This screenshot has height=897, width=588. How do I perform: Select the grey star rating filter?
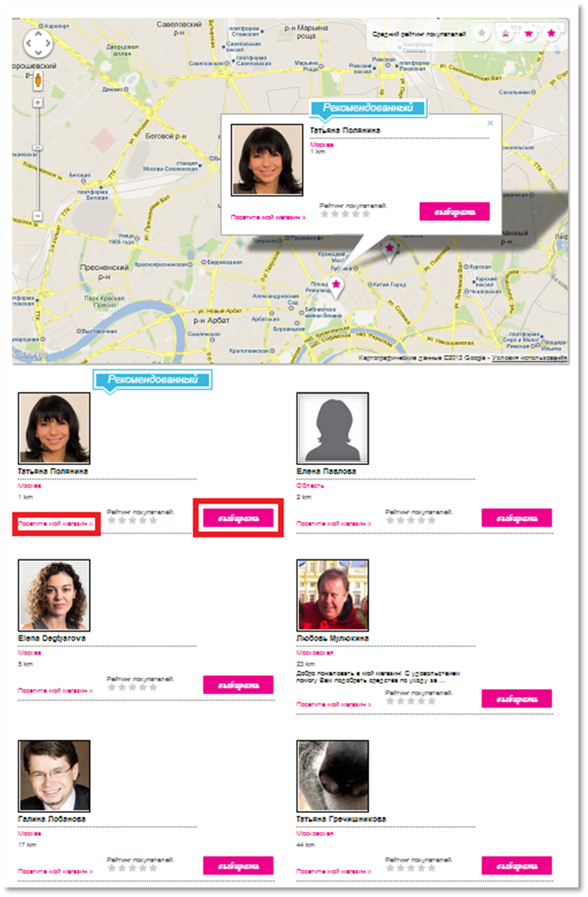pos(482,34)
